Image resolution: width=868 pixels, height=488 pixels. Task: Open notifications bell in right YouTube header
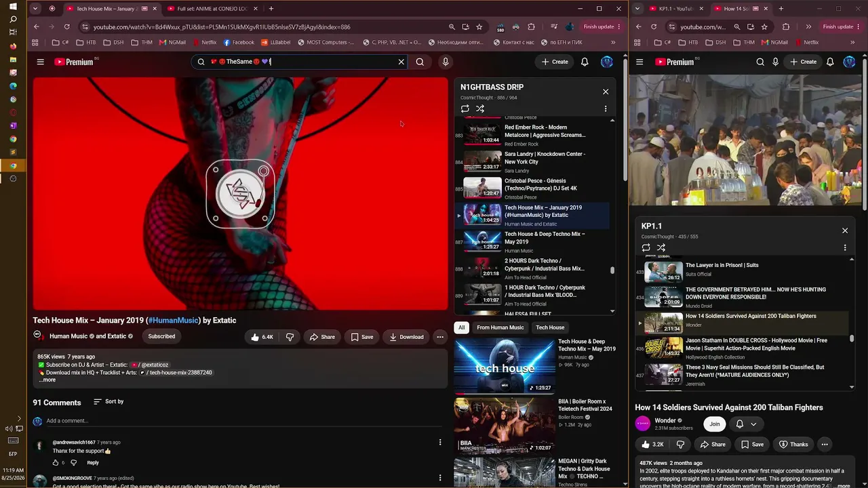(830, 62)
